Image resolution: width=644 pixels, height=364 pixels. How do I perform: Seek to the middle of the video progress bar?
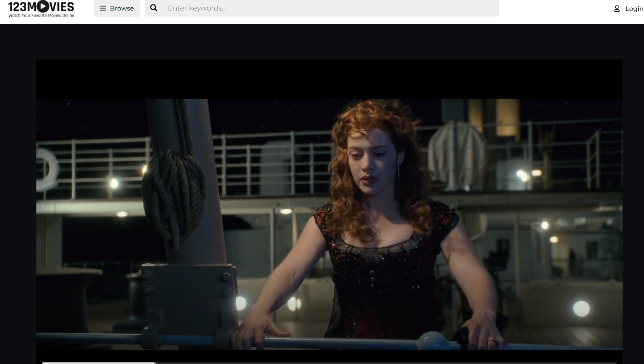[x=329, y=363]
